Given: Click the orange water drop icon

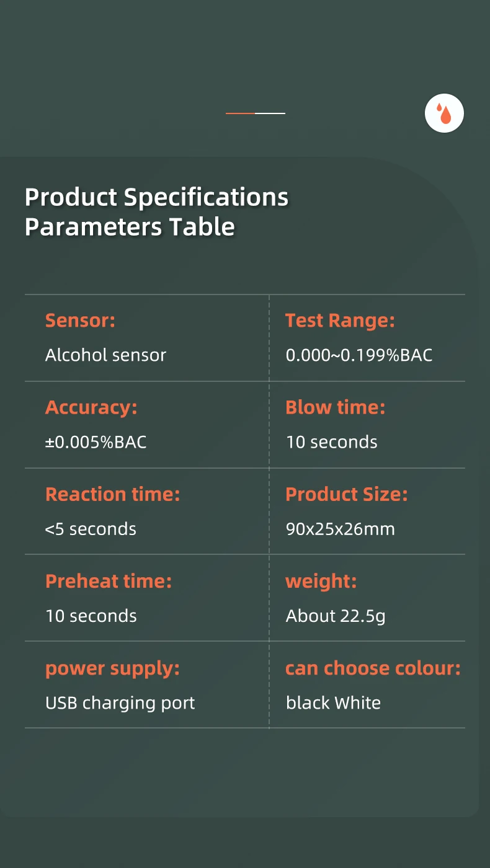Looking at the screenshot, I should (x=444, y=113).
